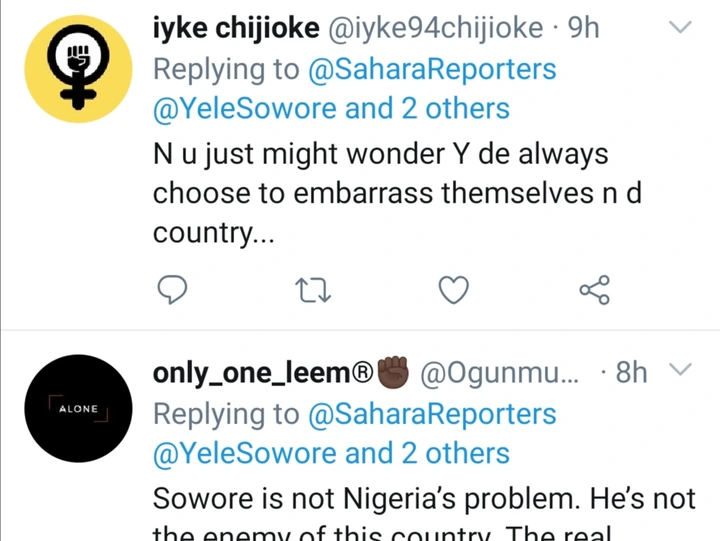
Task: Expand options chevron on only_one_leem's tweet
Action: click(679, 372)
